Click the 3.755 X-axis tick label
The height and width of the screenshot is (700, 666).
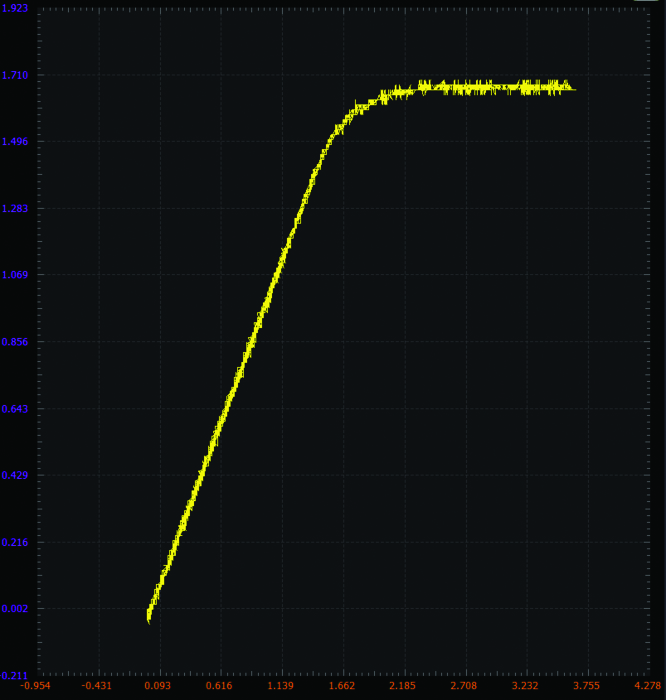click(x=587, y=686)
